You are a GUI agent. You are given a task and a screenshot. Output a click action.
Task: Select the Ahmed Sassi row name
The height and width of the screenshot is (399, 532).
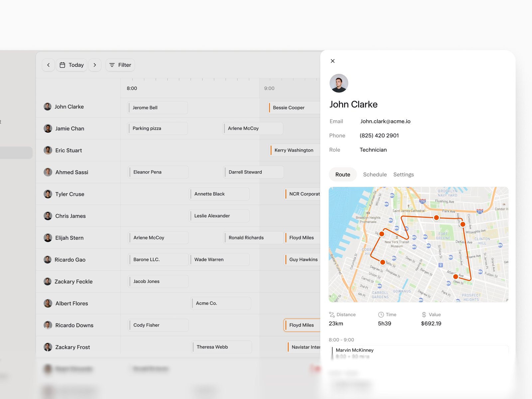coord(72,172)
